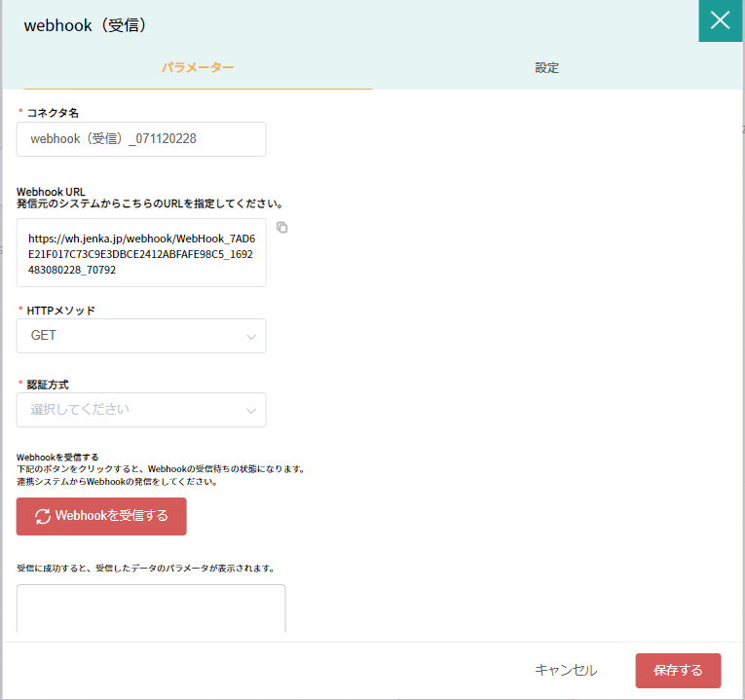Focus the コネクタ名 text field

pos(141,139)
